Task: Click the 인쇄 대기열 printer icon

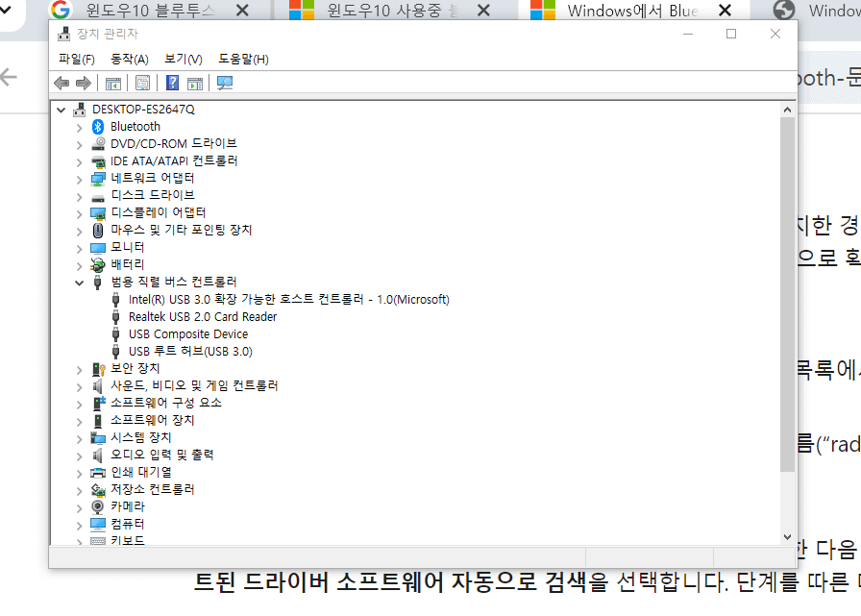Action: pos(98,473)
